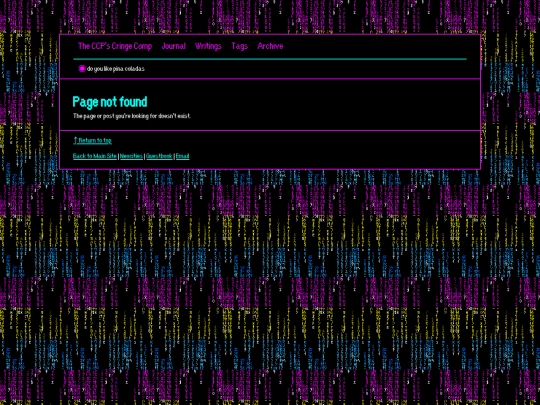Viewport: 540px width, 405px height.
Task: Click the Email footer link
Action: (183, 156)
